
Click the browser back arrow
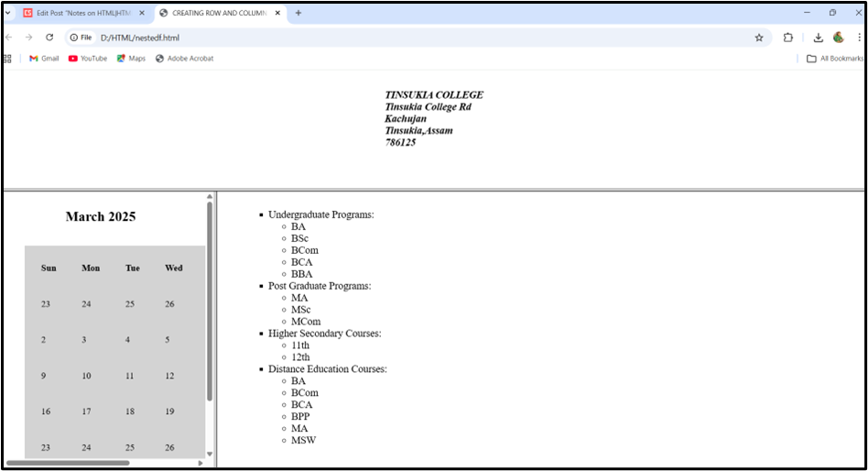click(9, 38)
